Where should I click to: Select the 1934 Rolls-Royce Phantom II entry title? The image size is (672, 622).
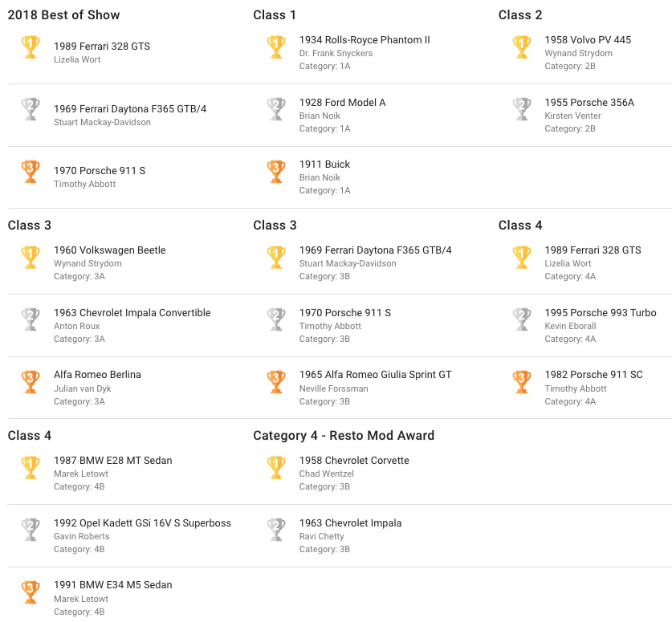pyautogui.click(x=365, y=40)
